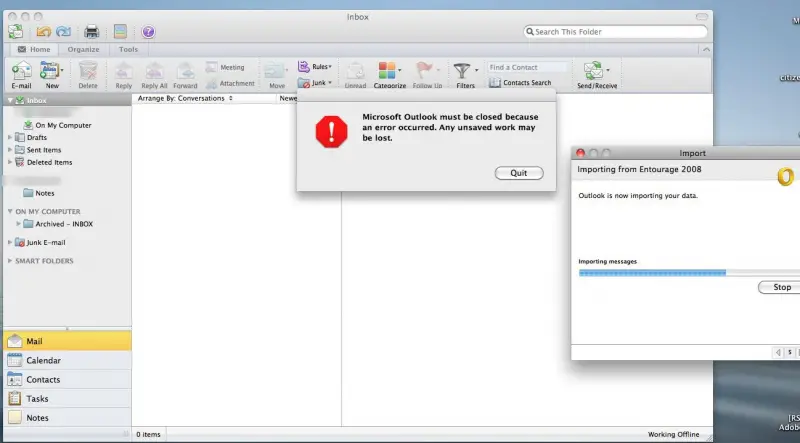Expand the Archived - INBOX folder
Image resolution: width=800 pixels, height=443 pixels.
(x=18, y=224)
